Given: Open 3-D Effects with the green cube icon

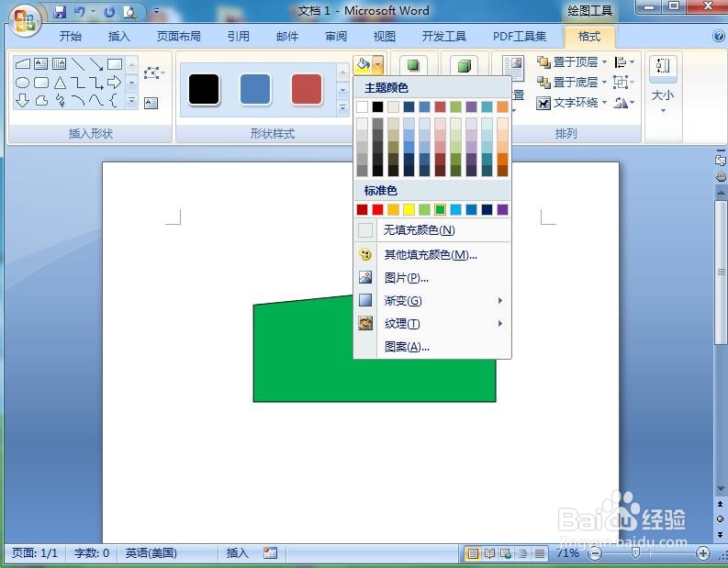Looking at the screenshot, I should pyautogui.click(x=465, y=65).
